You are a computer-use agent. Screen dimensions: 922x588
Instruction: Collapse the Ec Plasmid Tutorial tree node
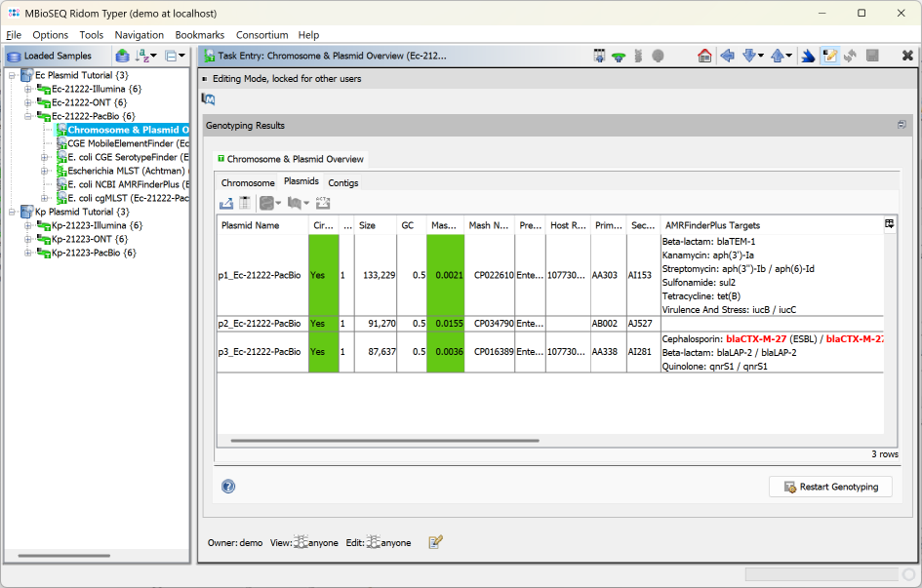[x=12, y=75]
